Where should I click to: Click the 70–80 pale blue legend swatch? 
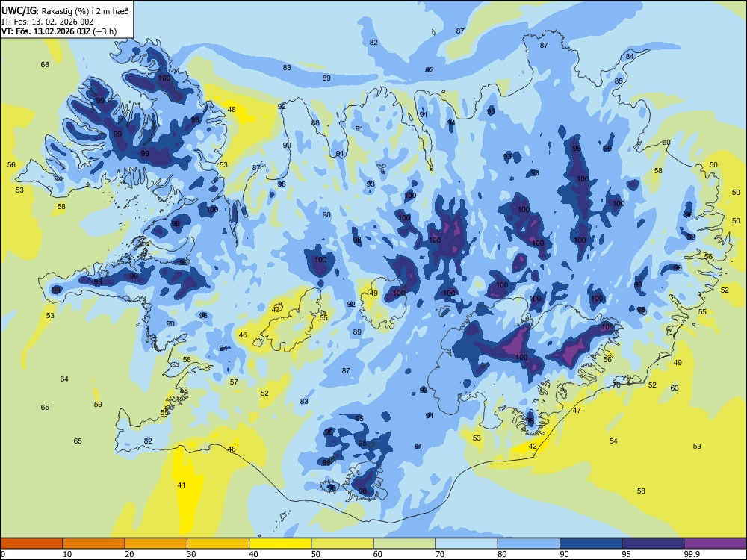click(x=466, y=544)
